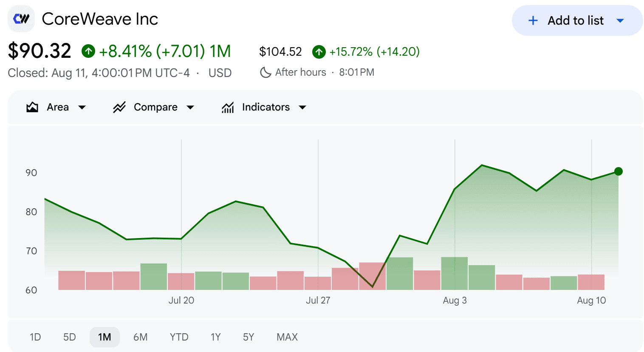Switch chart range to 1D

click(x=35, y=337)
